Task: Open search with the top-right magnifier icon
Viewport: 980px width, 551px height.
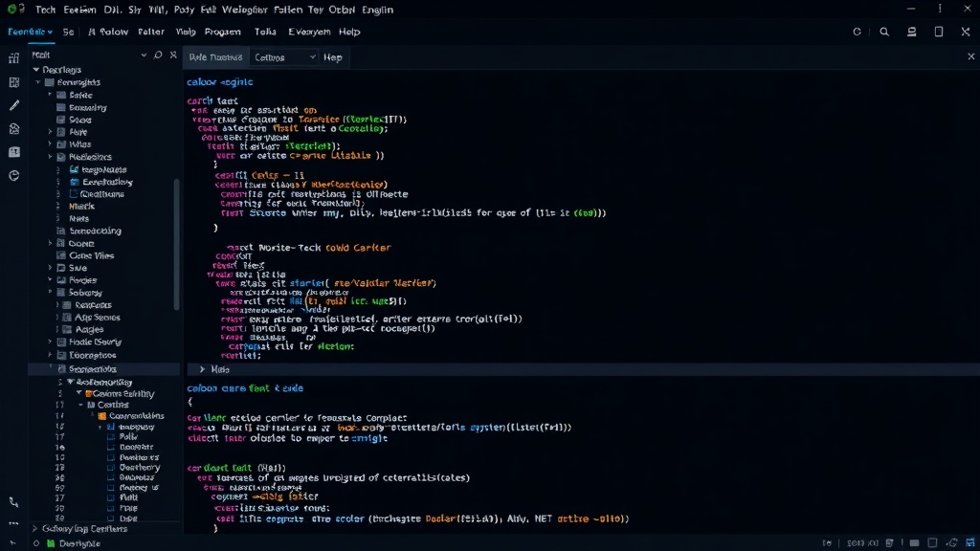Action: pyautogui.click(x=884, y=32)
